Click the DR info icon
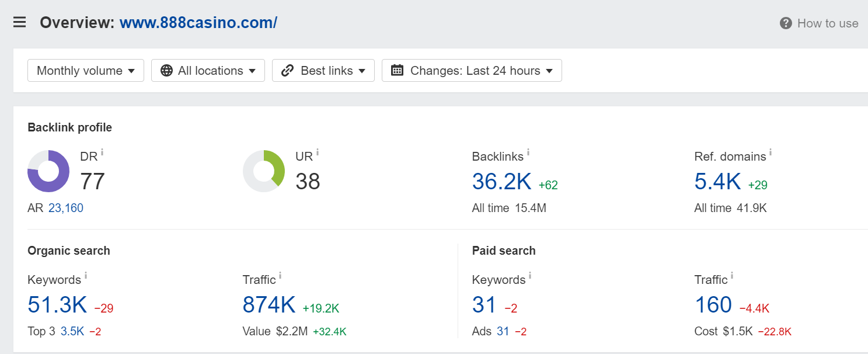 click(x=102, y=152)
